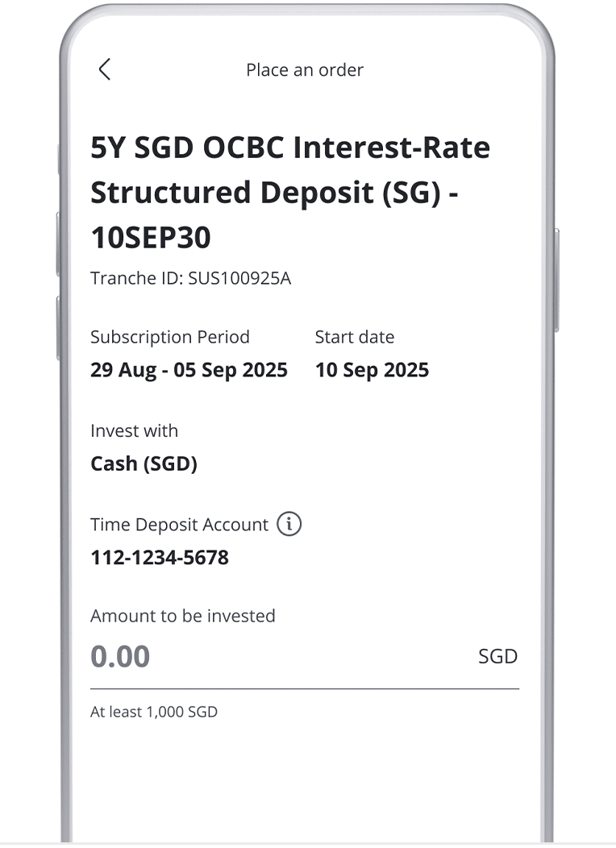Choose the Cash (SGD) funding option

pyautogui.click(x=144, y=463)
